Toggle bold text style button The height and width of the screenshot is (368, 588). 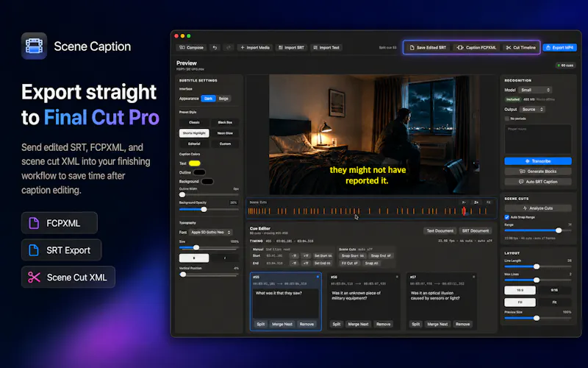point(194,258)
